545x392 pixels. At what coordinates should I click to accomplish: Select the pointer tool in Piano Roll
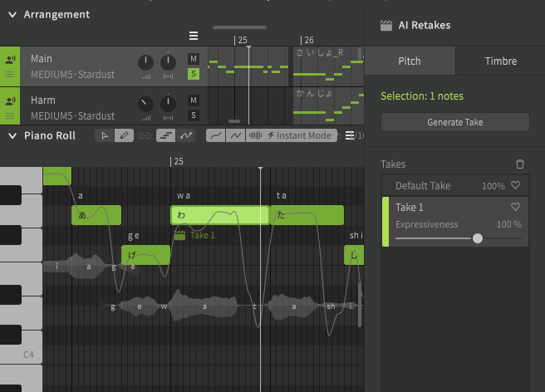(105, 135)
